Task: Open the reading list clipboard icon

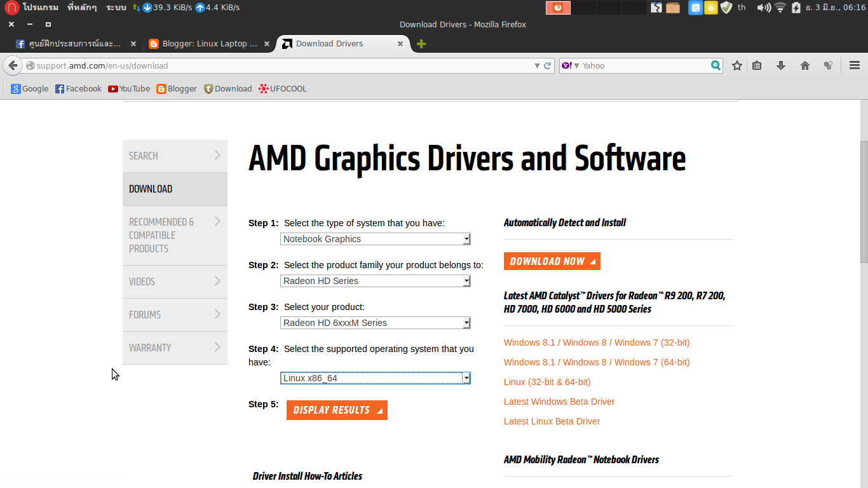Action: pos(757,65)
